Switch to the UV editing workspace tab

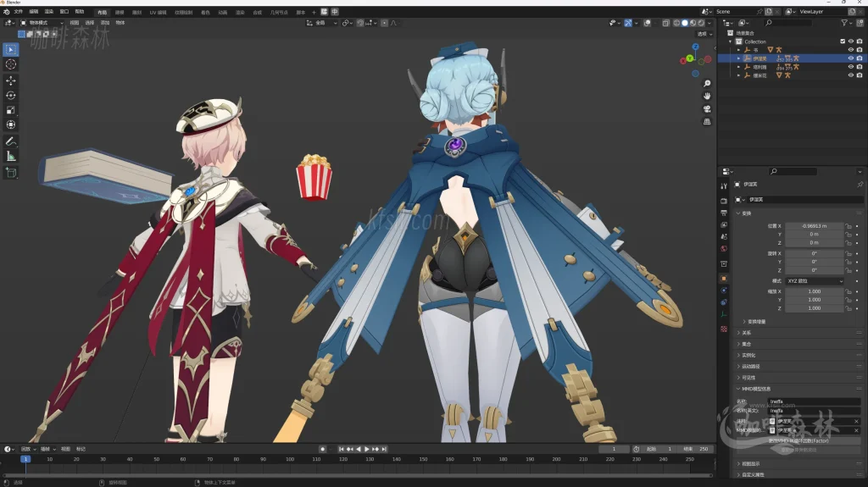[158, 12]
